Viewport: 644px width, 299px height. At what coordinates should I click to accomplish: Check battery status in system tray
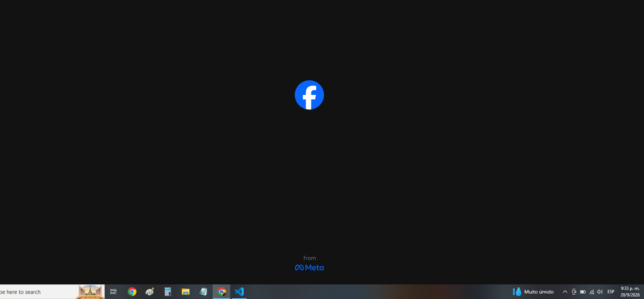tap(583, 292)
